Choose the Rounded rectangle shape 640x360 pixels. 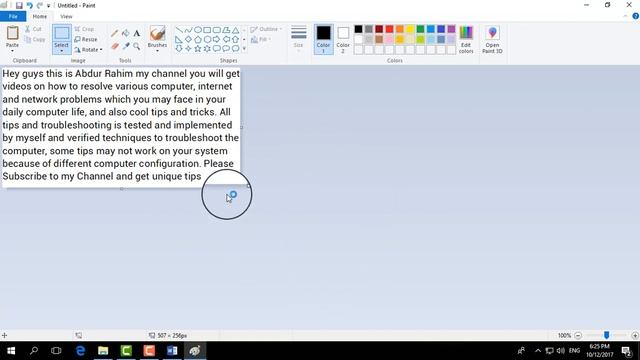click(216, 30)
